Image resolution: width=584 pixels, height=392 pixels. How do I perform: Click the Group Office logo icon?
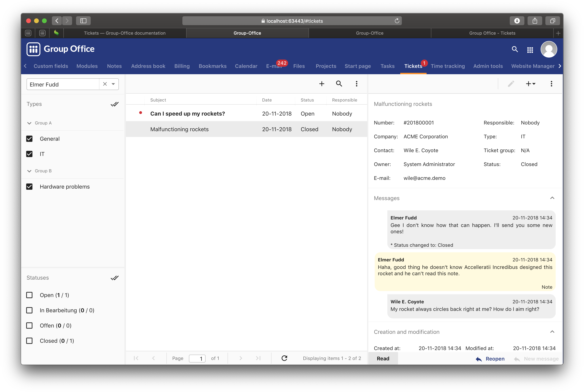coord(33,49)
